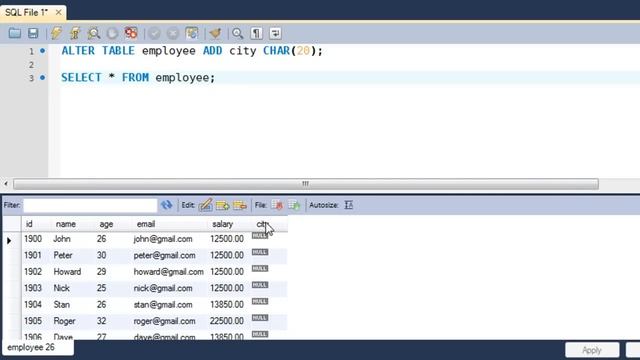Export recordset to file icon
Image resolution: width=640 pixels, height=360 pixels.
(277, 205)
